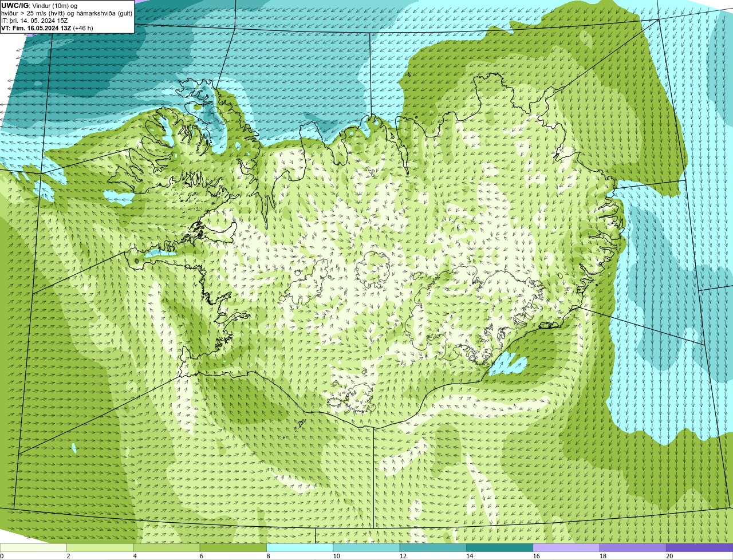This screenshot has height=560, width=733.
Task: Click the 6–8 m/s darker green legend swatch
Action: pyautogui.click(x=233, y=547)
